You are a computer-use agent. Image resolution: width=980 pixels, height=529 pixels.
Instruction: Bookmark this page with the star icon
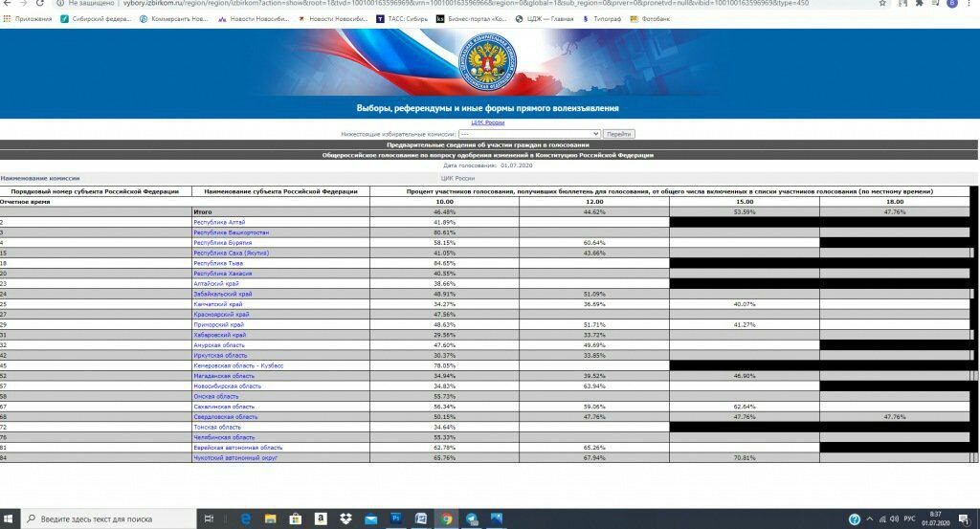882,3
